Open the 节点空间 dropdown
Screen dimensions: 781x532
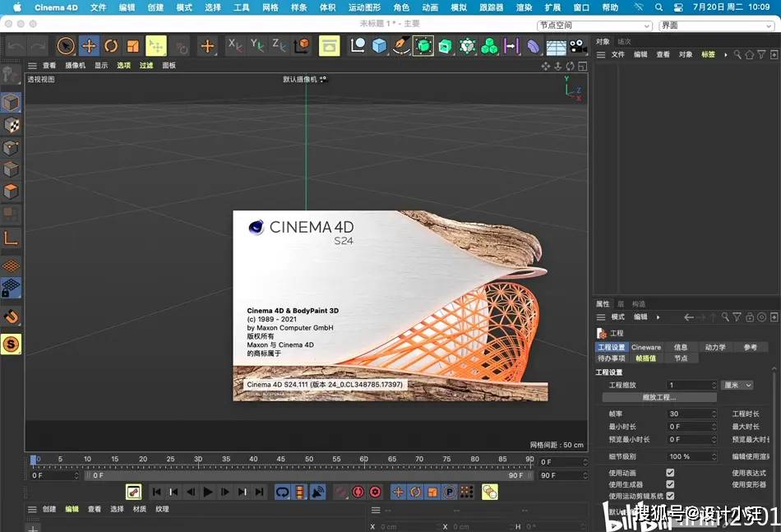click(x=594, y=25)
